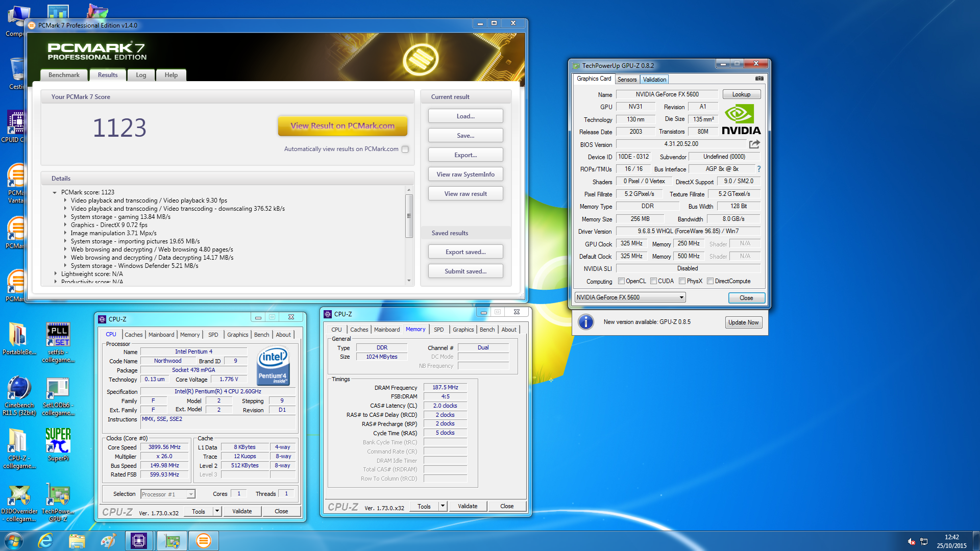This screenshot has width=980, height=551.
Task: Click the Details scrollbar down arrow
Action: click(x=409, y=281)
